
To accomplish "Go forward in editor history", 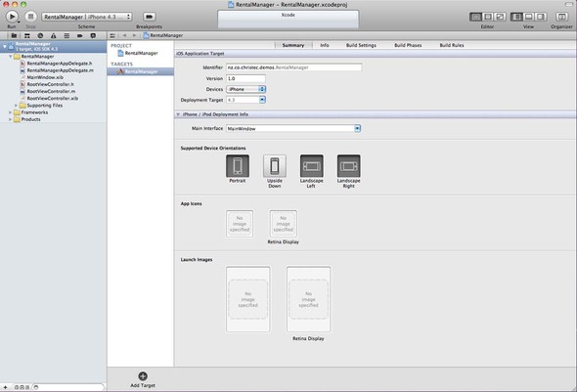I will point(134,35).
